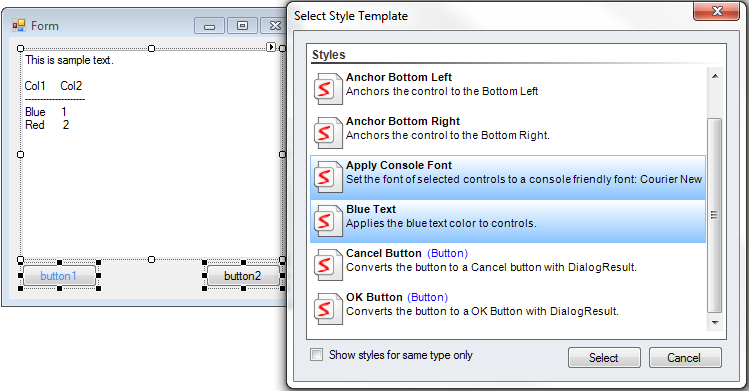The width and height of the screenshot is (749, 391).
Task: Click the Anchor Bottom Right style icon
Action: pos(328,132)
